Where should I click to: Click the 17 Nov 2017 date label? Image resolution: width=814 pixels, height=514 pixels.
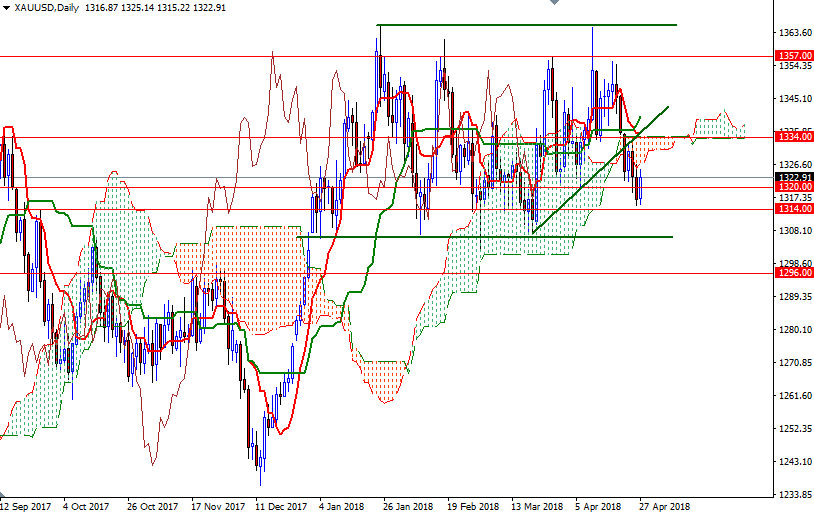click(x=218, y=506)
